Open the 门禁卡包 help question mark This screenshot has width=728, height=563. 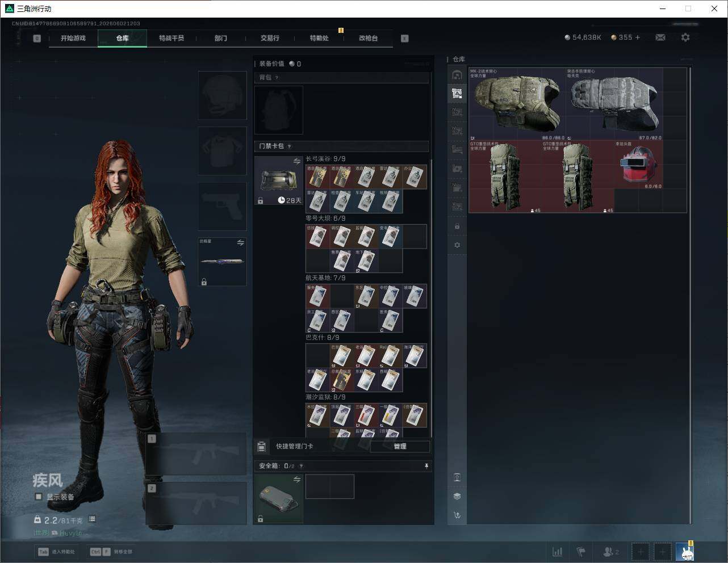[290, 146]
